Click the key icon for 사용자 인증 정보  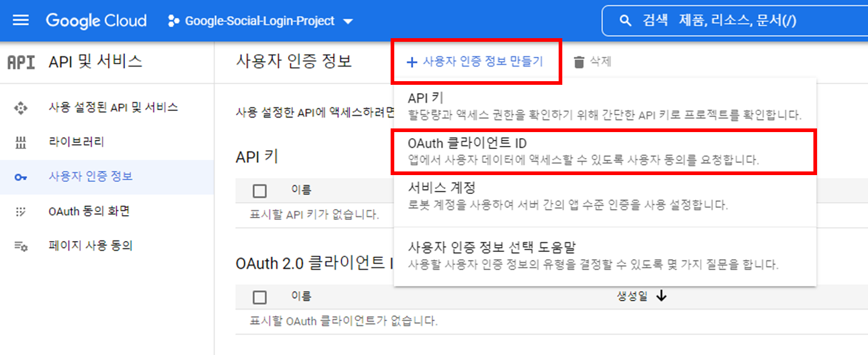click(x=21, y=177)
